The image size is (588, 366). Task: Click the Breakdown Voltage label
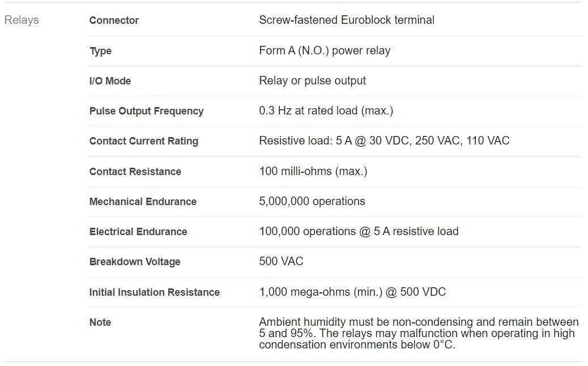134,262
